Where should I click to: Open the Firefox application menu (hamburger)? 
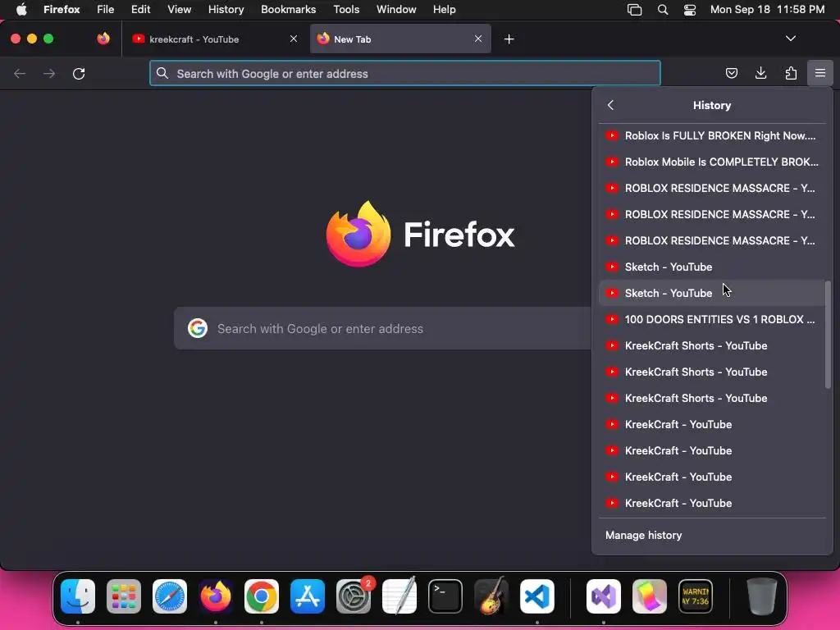[x=819, y=73]
